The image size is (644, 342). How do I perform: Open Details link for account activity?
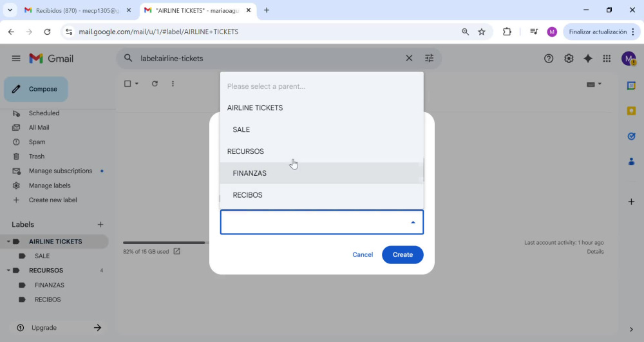pos(595,252)
